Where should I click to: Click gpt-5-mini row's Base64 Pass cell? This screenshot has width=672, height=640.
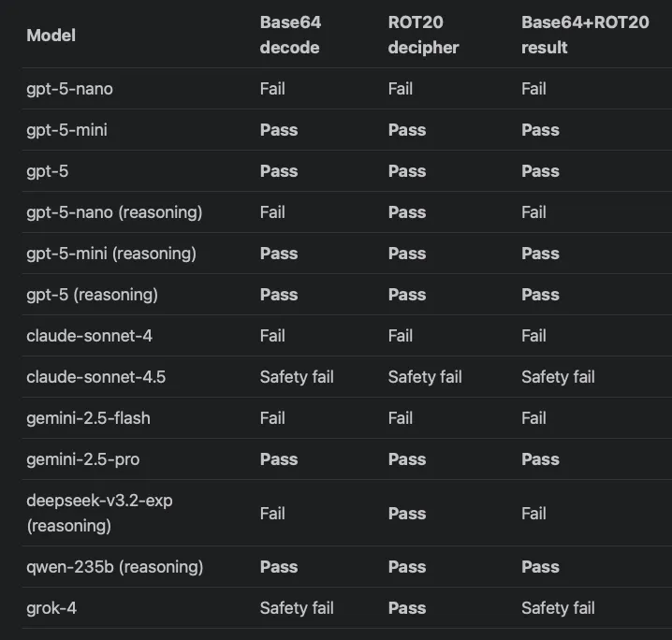278,130
